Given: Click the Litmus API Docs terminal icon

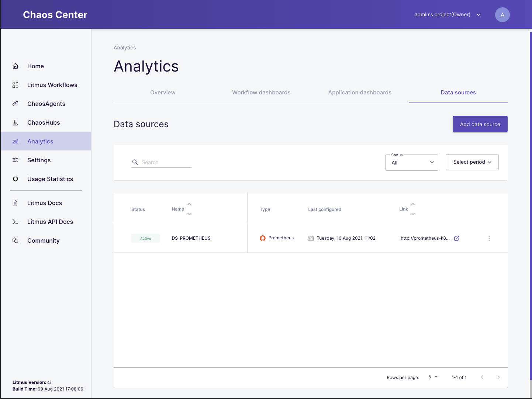Looking at the screenshot, I should pyautogui.click(x=15, y=222).
